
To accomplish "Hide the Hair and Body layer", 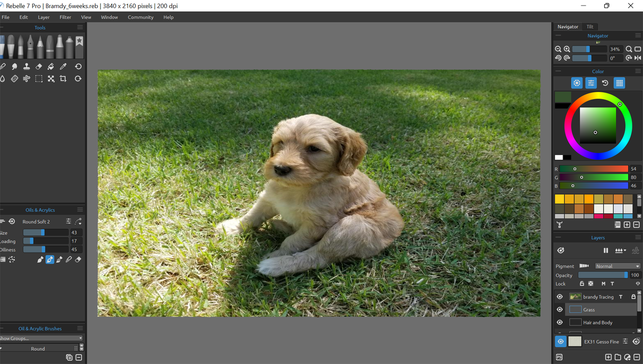I will pyautogui.click(x=560, y=322).
